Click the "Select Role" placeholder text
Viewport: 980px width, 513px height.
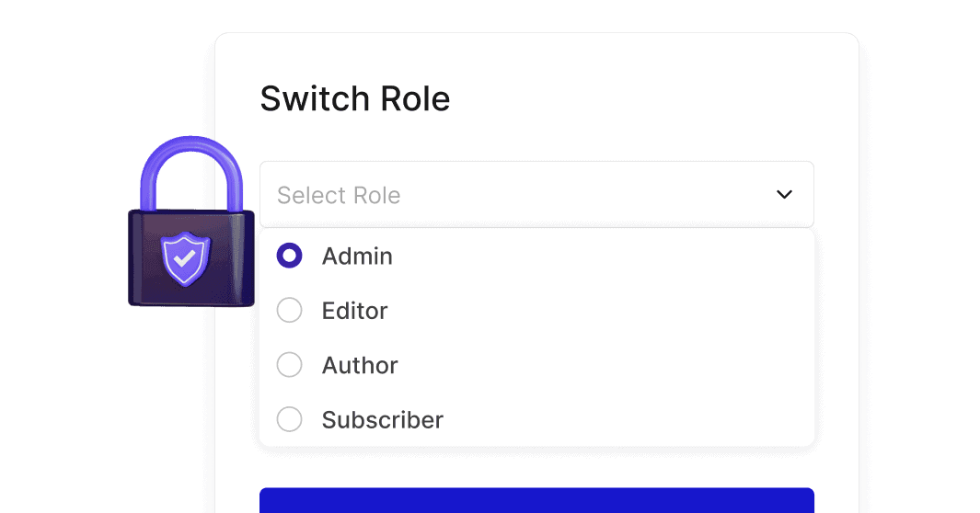click(339, 196)
